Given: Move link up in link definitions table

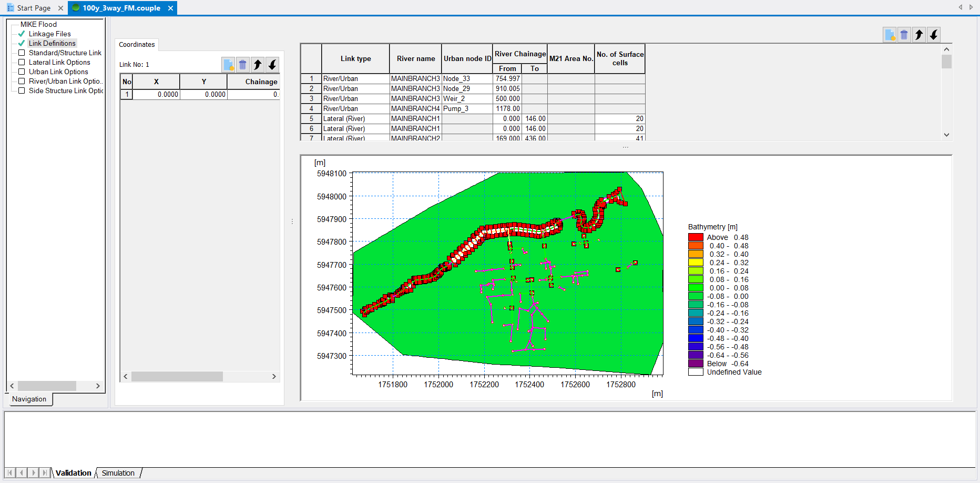Looking at the screenshot, I should pos(919,35).
